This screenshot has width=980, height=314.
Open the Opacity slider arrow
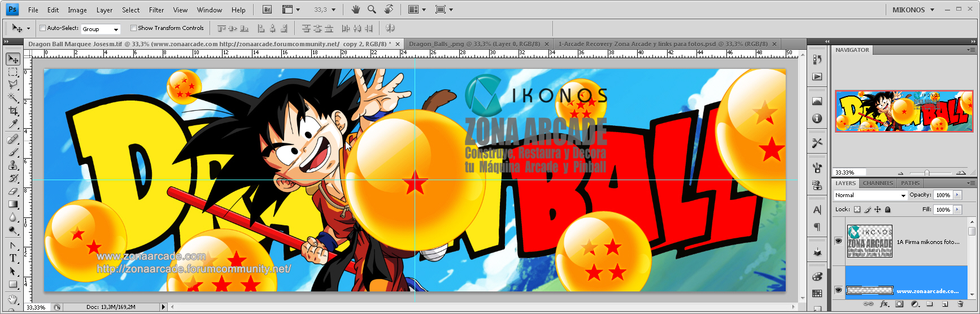coord(957,195)
